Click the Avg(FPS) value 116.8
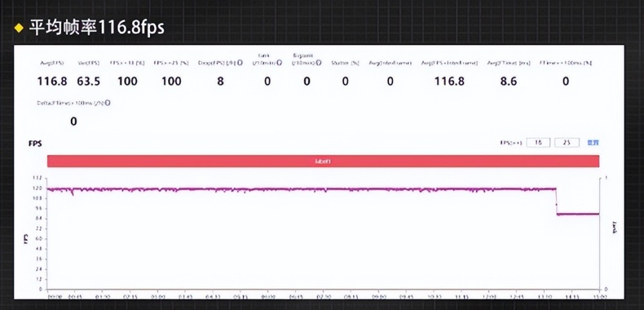 tap(52, 82)
